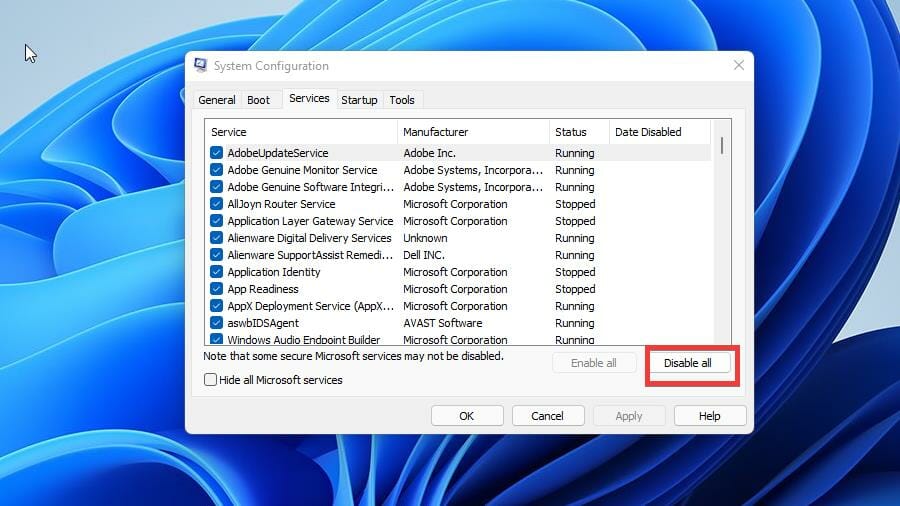Click Running status of aswbIDSAgent
This screenshot has height=506, width=900.
[575, 323]
